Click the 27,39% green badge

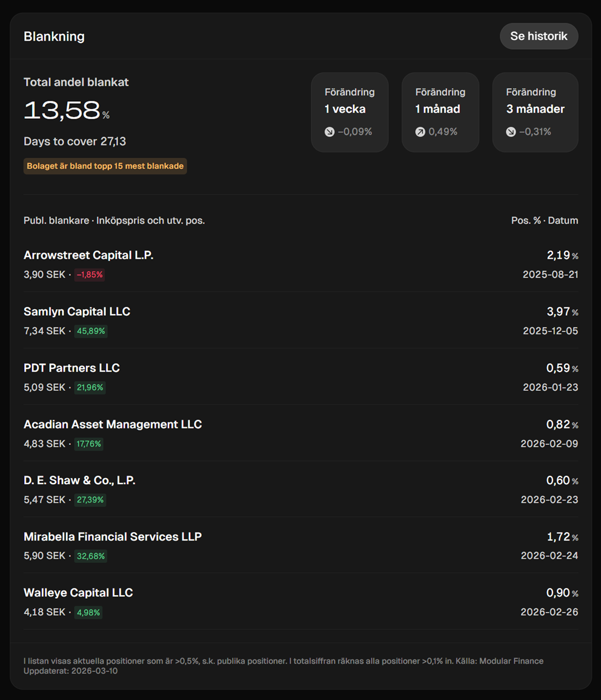click(90, 500)
